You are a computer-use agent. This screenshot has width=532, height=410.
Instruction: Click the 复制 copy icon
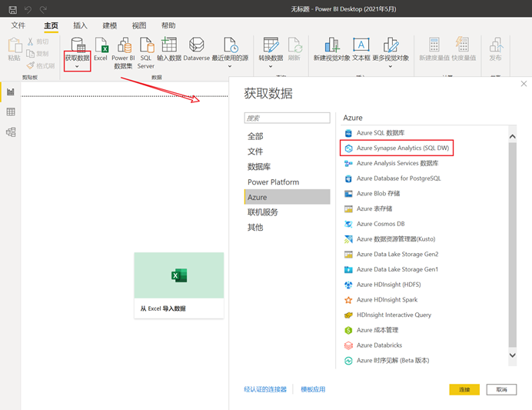point(30,54)
